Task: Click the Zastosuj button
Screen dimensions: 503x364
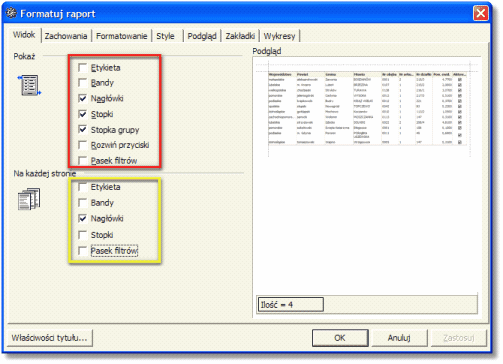Action: pos(459,338)
